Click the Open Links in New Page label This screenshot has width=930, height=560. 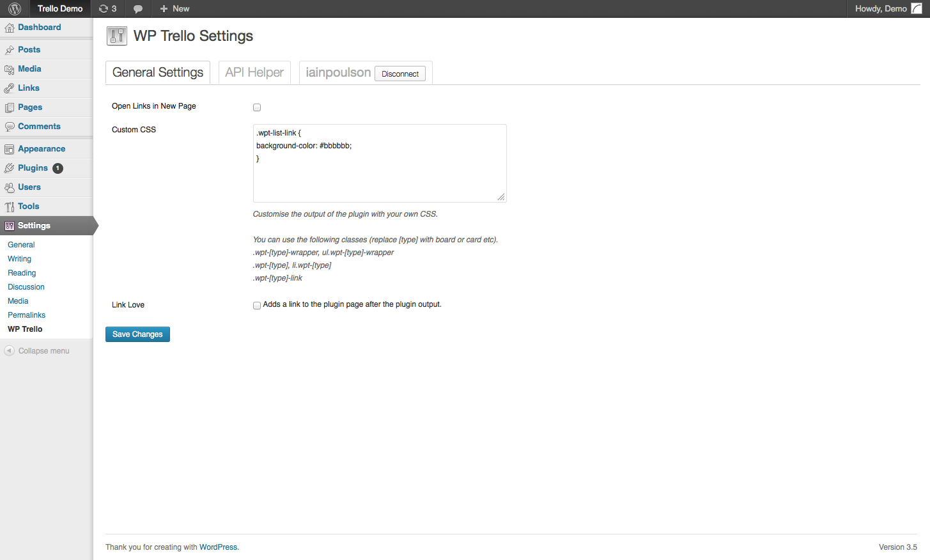[x=154, y=106]
